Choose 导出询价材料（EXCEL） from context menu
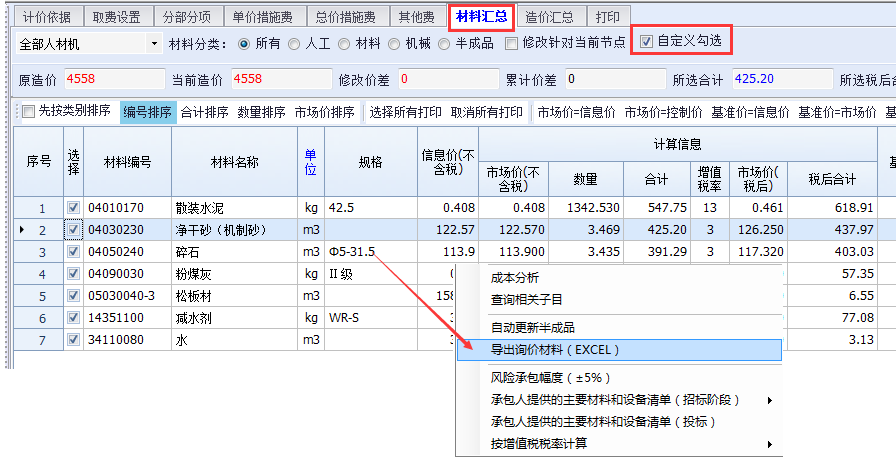This screenshot has height=461, width=896. pyautogui.click(x=555, y=350)
